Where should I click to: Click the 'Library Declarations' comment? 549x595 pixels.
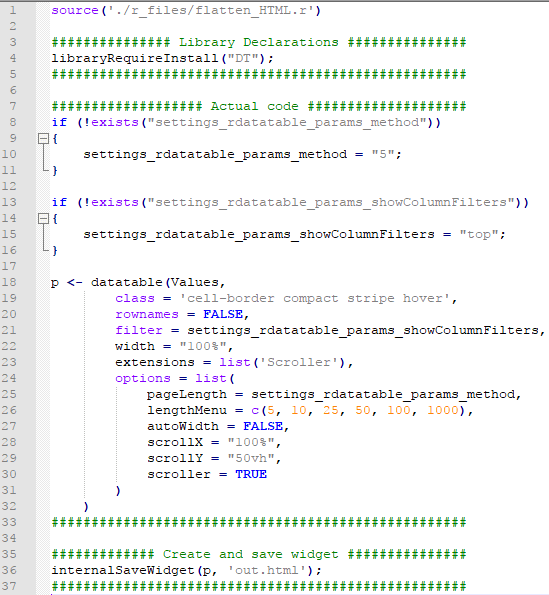point(259,42)
